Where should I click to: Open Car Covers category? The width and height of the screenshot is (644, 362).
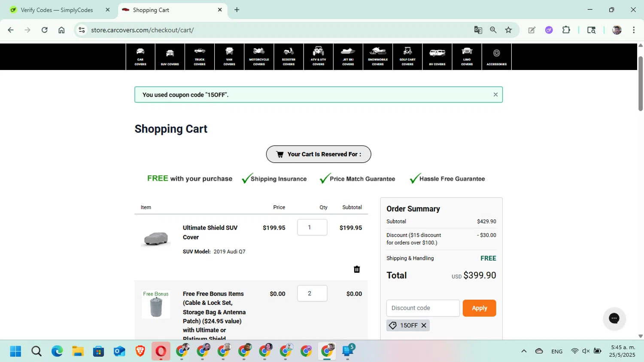tap(140, 57)
